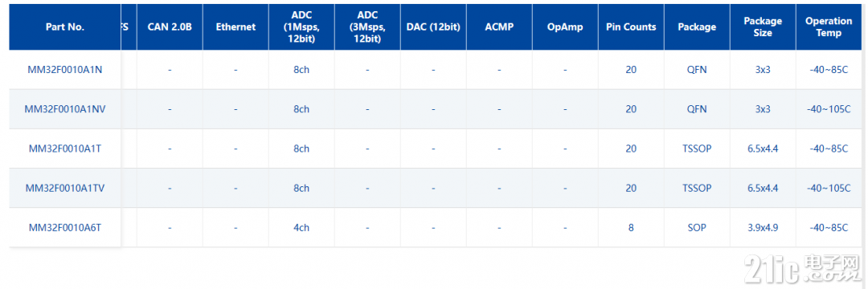Open the MM32F0010A1NV part link

coord(65,109)
